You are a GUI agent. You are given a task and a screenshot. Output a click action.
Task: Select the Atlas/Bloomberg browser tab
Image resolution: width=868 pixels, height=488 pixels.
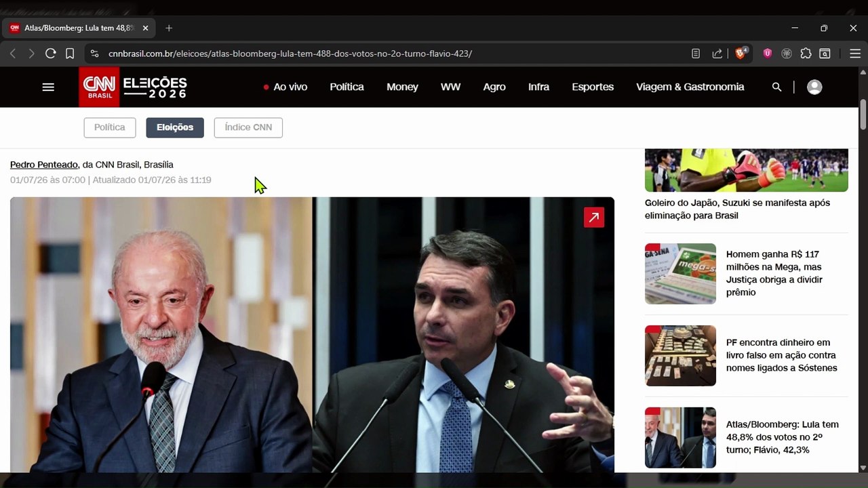tap(79, 28)
